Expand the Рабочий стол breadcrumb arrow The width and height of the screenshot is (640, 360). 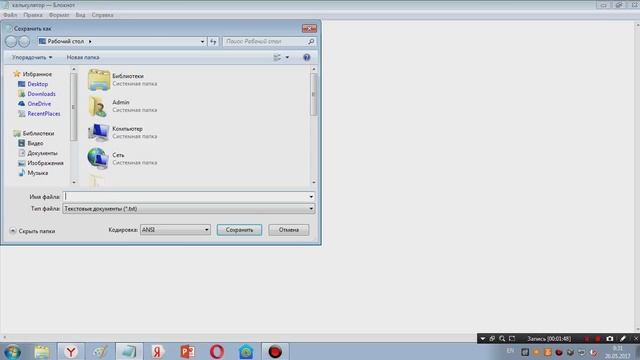90,42
